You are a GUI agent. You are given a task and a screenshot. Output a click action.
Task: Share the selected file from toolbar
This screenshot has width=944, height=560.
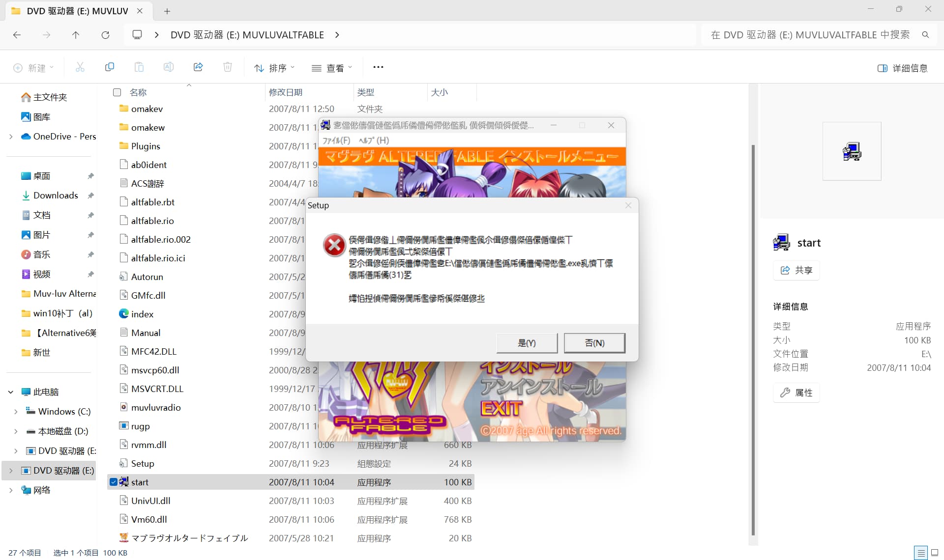click(198, 67)
